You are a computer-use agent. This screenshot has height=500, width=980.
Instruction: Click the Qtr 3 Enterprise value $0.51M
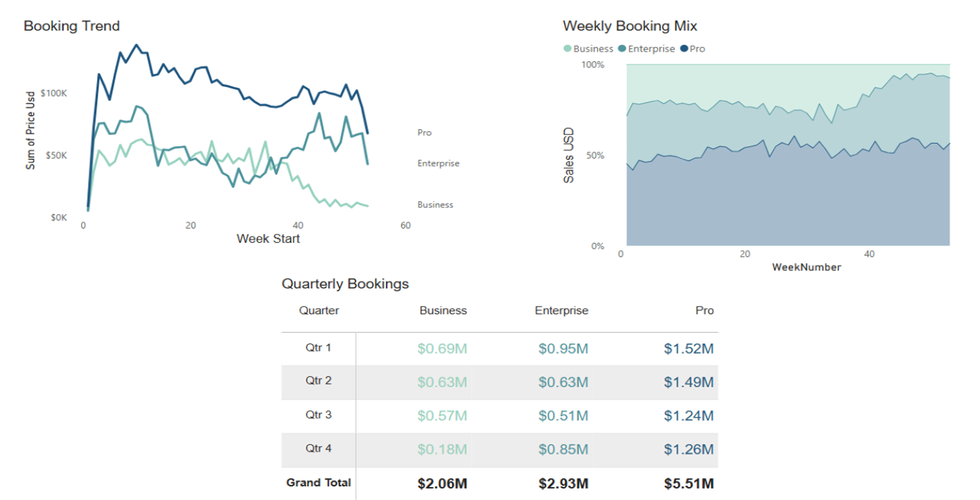click(x=563, y=416)
